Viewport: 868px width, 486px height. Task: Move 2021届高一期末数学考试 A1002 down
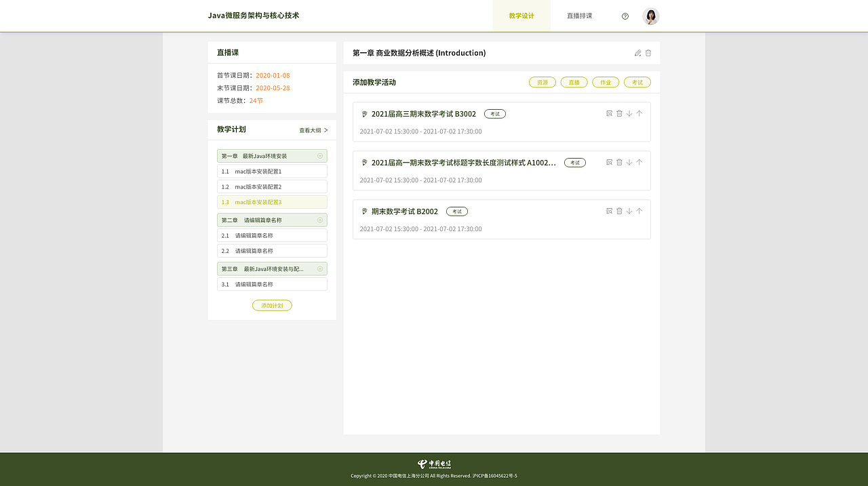pos(629,163)
